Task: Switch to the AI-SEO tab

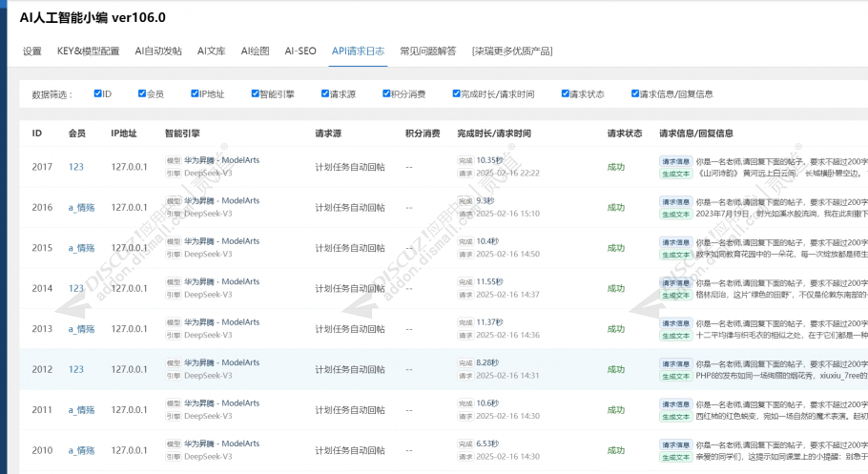Action: [300, 51]
